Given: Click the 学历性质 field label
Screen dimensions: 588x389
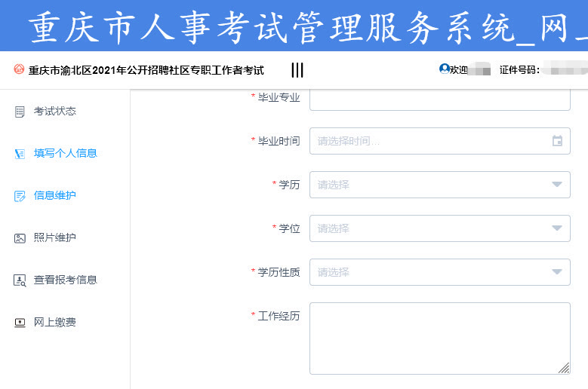Looking at the screenshot, I should tap(279, 272).
